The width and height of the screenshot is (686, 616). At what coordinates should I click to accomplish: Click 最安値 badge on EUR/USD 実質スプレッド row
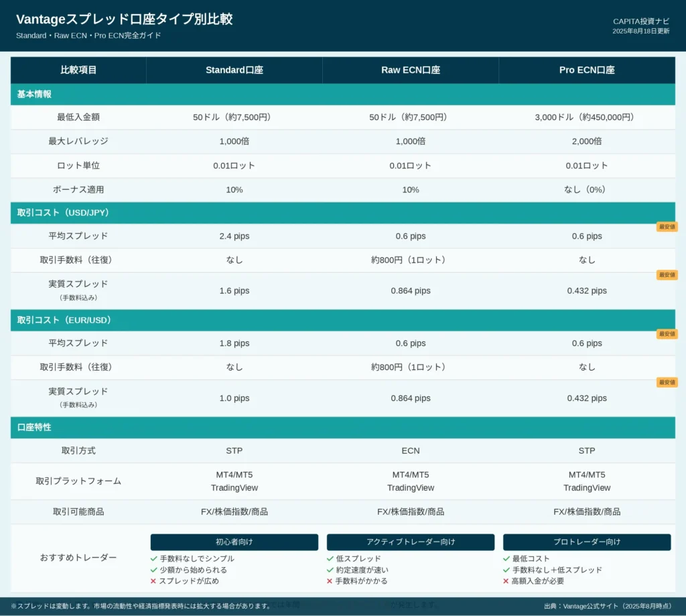(x=667, y=382)
